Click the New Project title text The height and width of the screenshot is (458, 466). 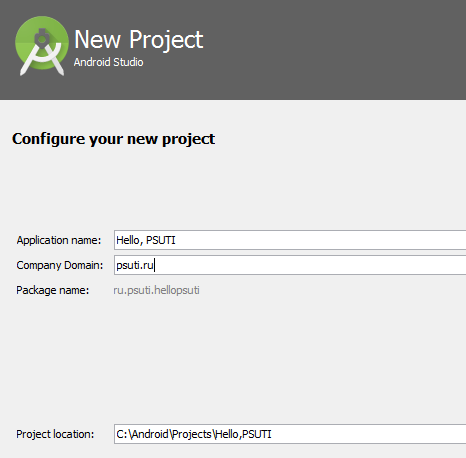point(139,40)
